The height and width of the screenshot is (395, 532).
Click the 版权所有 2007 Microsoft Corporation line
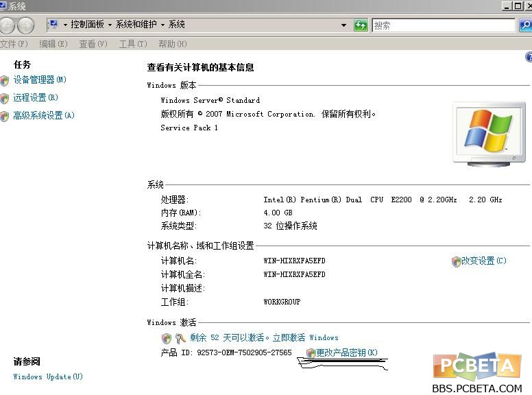[267, 114]
